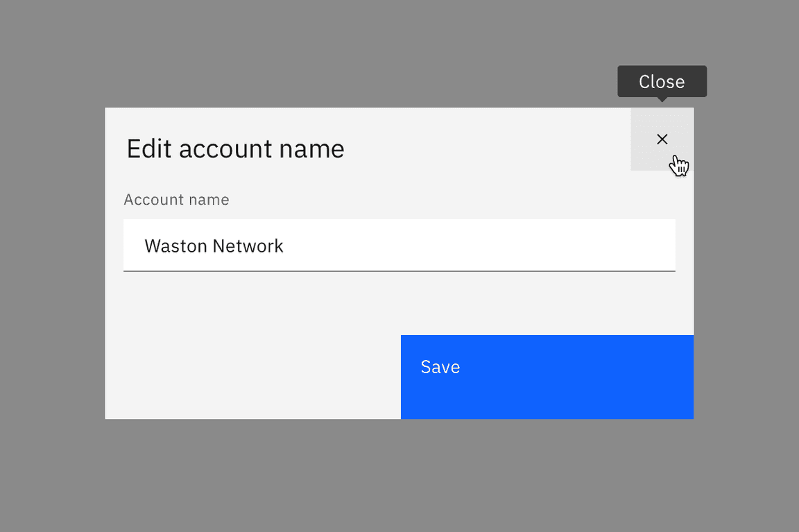The image size is (799, 532).
Task: Click inside the Account name text field
Action: (399, 246)
